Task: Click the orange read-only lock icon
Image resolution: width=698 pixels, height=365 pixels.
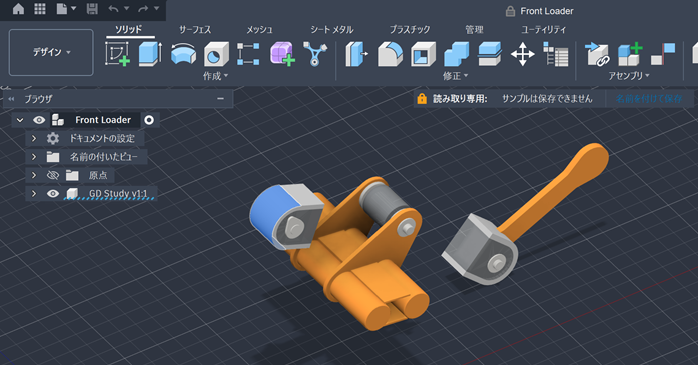Action: click(x=422, y=98)
